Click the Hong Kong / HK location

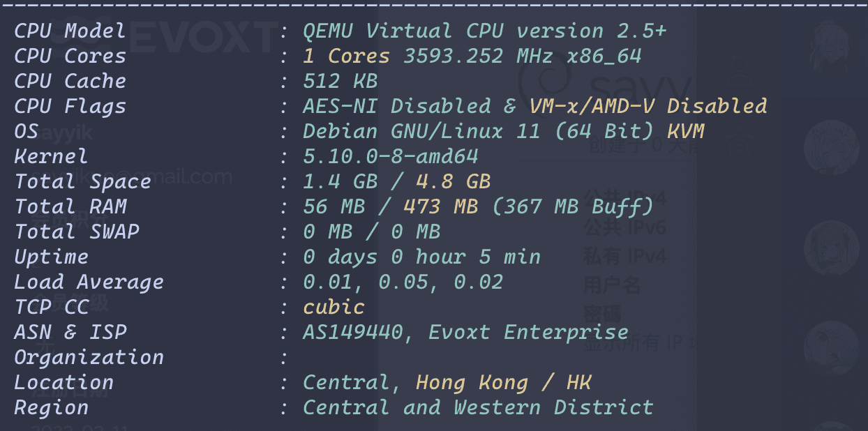[503, 383]
